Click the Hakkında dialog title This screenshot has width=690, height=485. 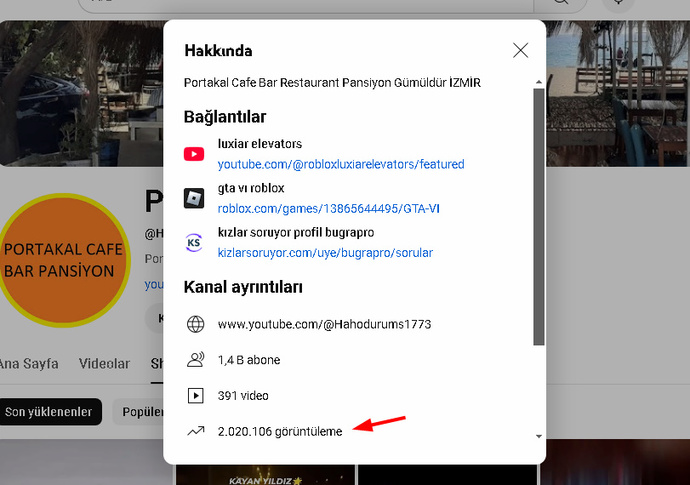(218, 51)
